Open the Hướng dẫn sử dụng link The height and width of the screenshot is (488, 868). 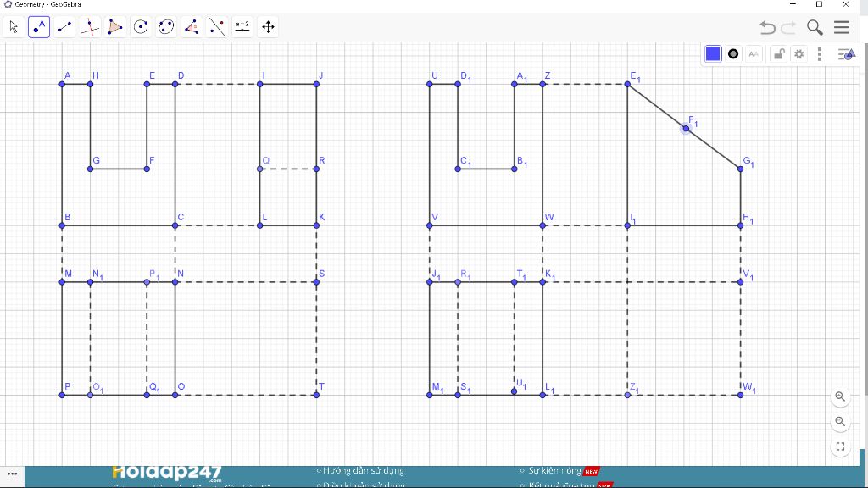tap(363, 471)
